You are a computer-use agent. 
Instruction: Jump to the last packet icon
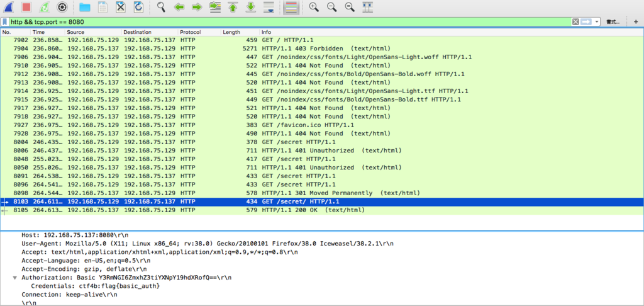[251, 7]
